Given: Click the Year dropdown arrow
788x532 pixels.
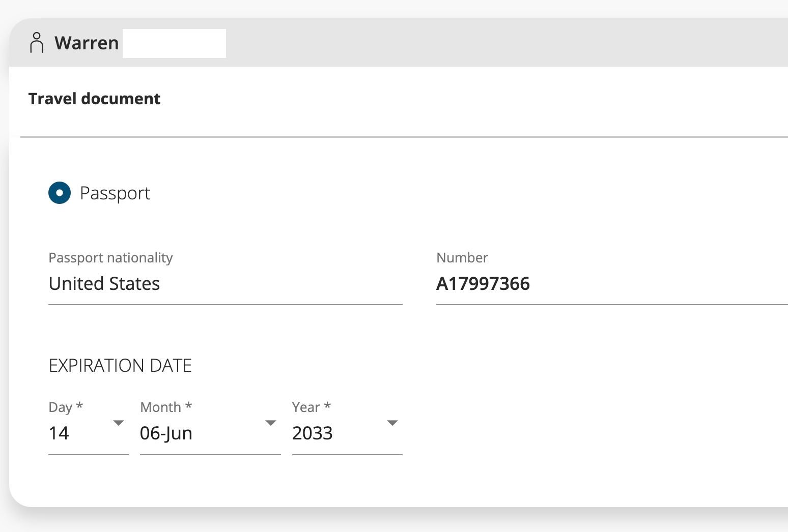Looking at the screenshot, I should click(392, 422).
